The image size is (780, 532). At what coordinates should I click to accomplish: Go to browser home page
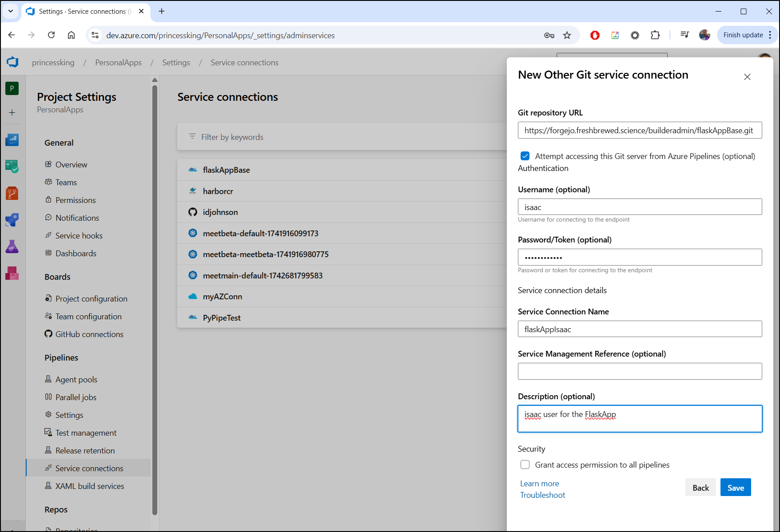click(x=71, y=35)
